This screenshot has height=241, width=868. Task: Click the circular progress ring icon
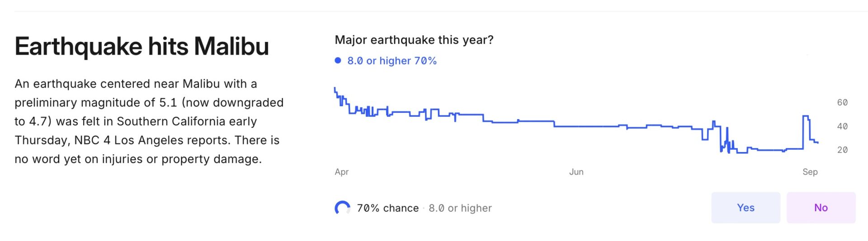tap(342, 208)
